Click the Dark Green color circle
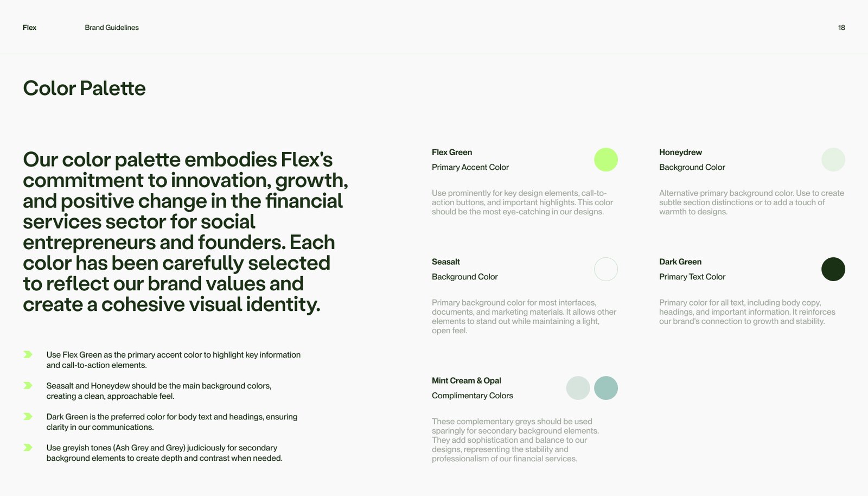This screenshot has width=868, height=496. (833, 269)
